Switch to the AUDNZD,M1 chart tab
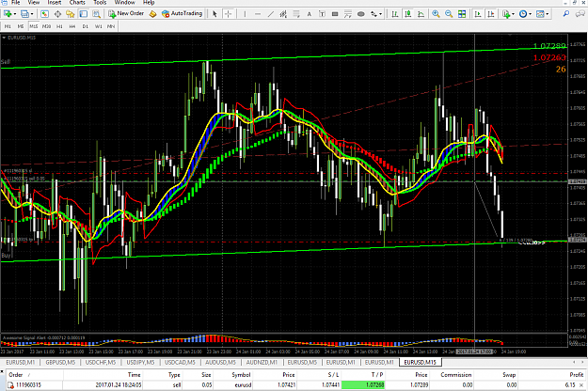The image size is (588, 391). pos(262,362)
